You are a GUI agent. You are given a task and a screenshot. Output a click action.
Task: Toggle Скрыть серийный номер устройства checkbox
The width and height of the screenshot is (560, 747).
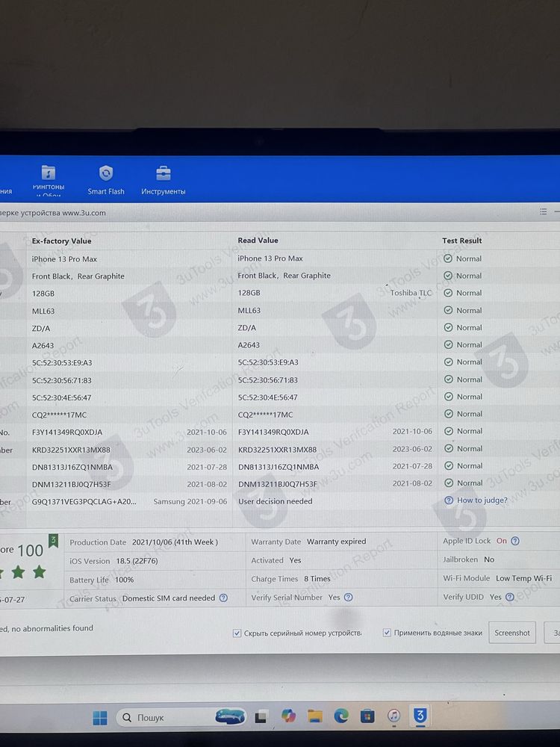pyautogui.click(x=237, y=633)
